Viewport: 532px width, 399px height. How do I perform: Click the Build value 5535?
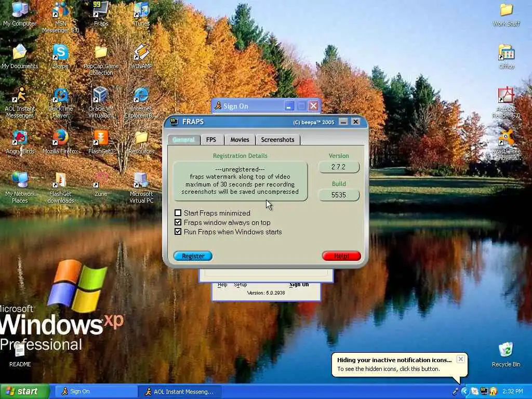[339, 195]
